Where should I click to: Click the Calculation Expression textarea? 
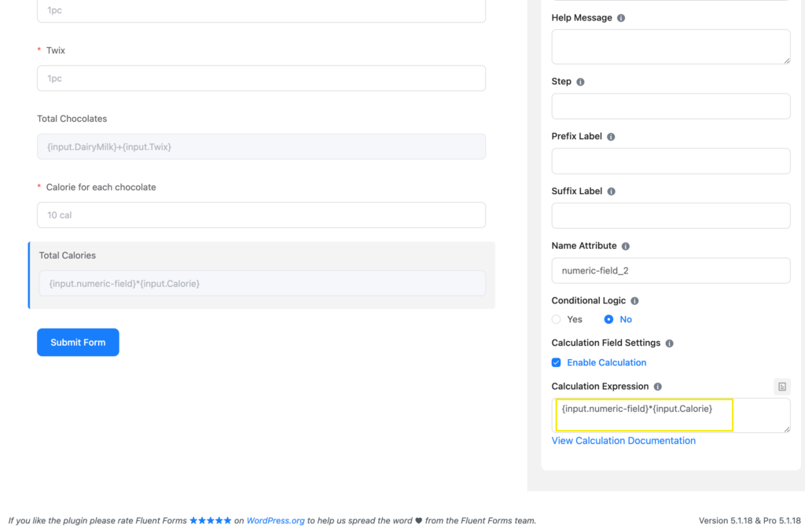(x=671, y=415)
